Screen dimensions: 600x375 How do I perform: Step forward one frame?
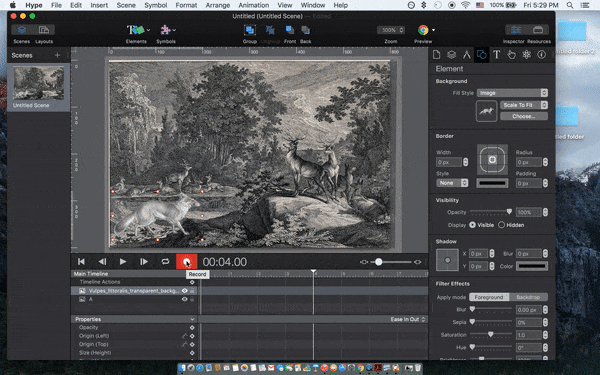click(144, 262)
